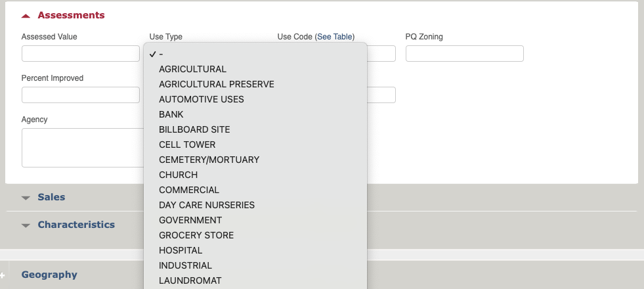Click the Assessed Value input field
The image size is (644, 289).
(81, 53)
